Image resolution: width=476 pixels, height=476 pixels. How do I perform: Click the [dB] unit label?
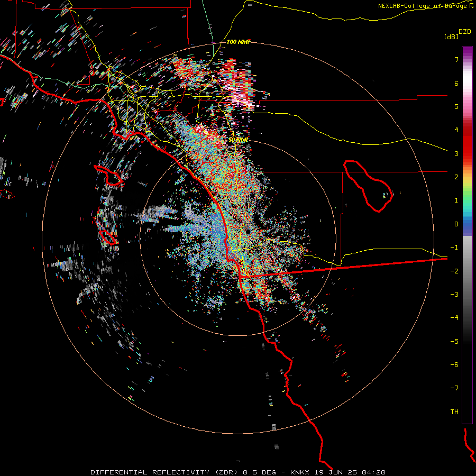pyautogui.click(x=451, y=37)
